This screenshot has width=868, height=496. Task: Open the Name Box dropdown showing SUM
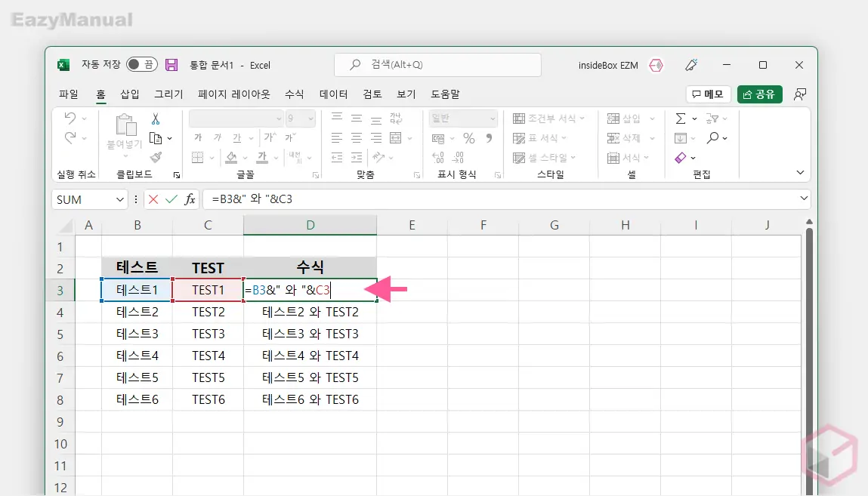[x=119, y=199]
